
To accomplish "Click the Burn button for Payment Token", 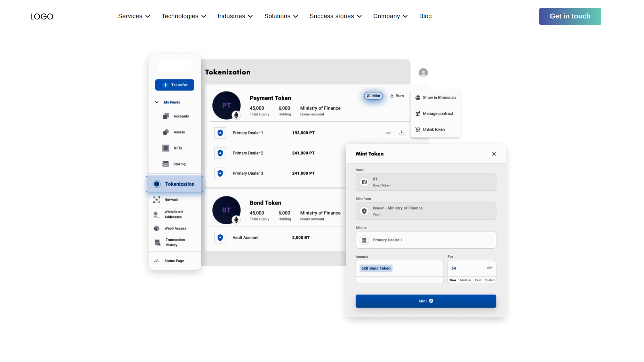I will click(x=397, y=96).
